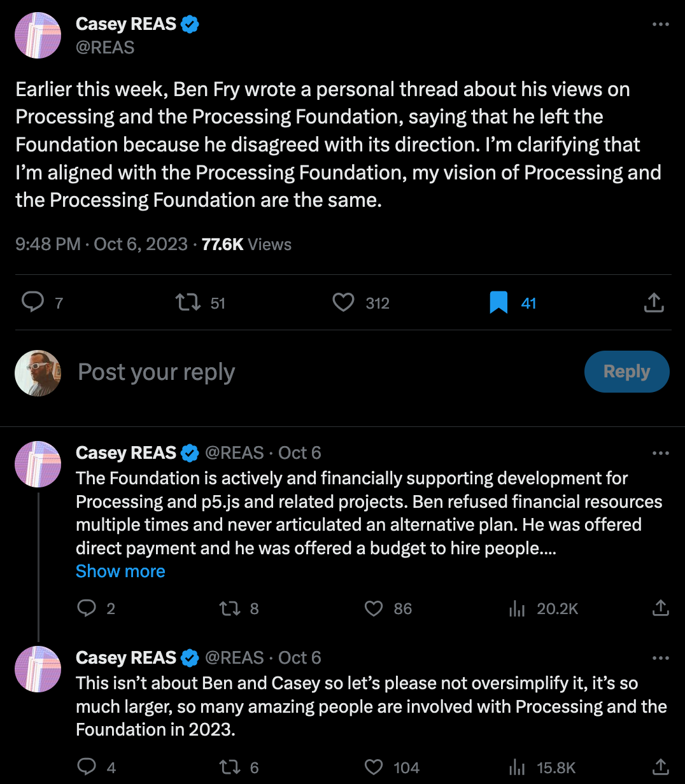View analytics for the reply with 20.2K views
The height and width of the screenshot is (784, 685).
coord(517,608)
